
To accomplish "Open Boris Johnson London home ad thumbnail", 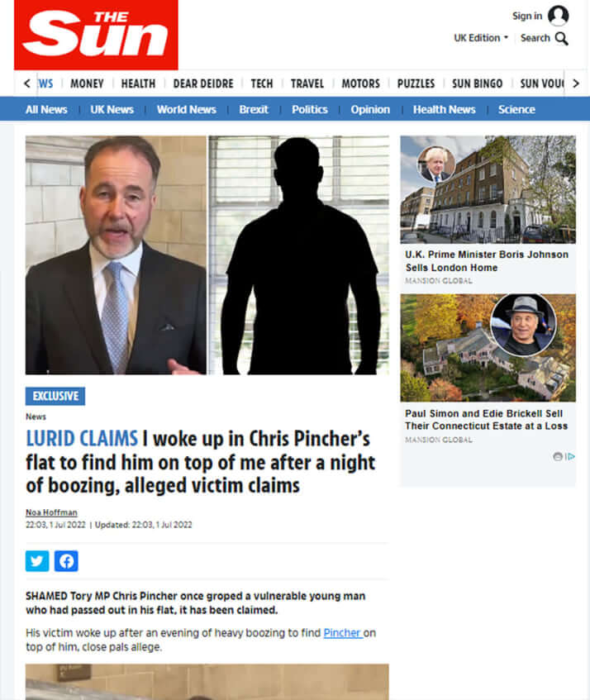I will pos(488,189).
